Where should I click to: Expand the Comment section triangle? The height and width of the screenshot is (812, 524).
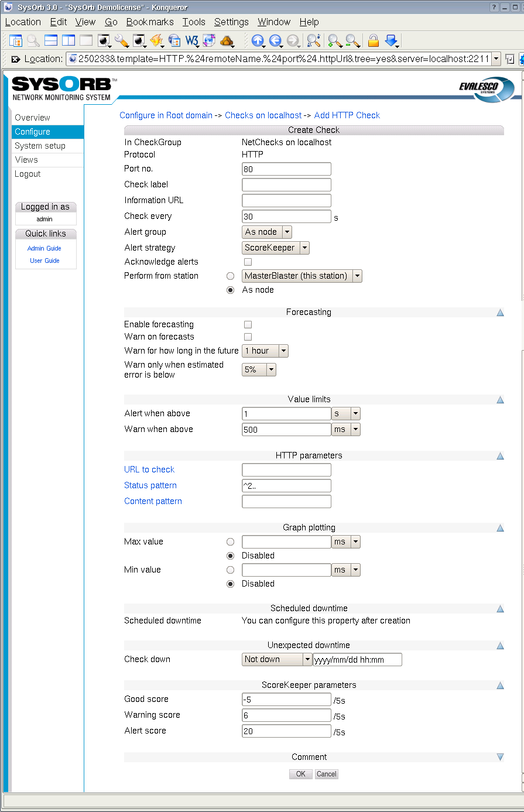coord(500,757)
